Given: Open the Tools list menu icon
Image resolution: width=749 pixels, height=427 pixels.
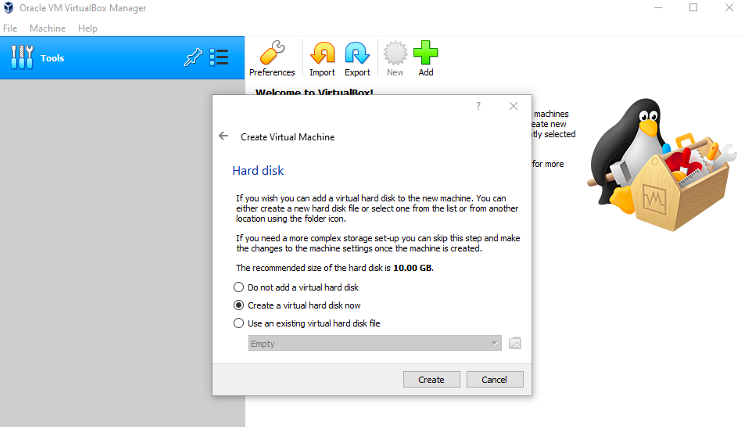Looking at the screenshot, I should point(219,57).
